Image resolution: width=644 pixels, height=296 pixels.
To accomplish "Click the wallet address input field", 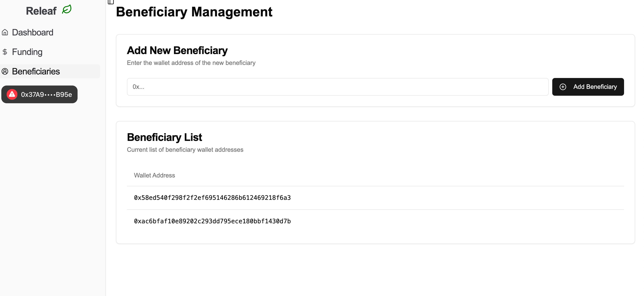I will [338, 87].
